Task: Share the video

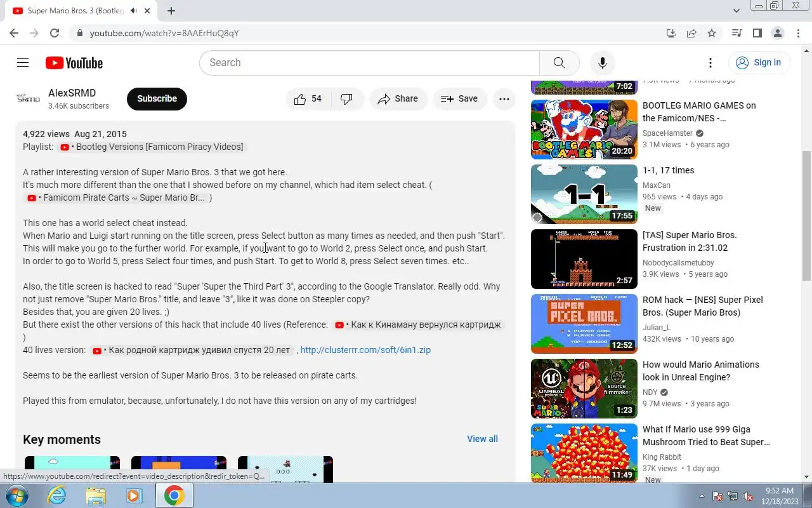Action: [398, 99]
